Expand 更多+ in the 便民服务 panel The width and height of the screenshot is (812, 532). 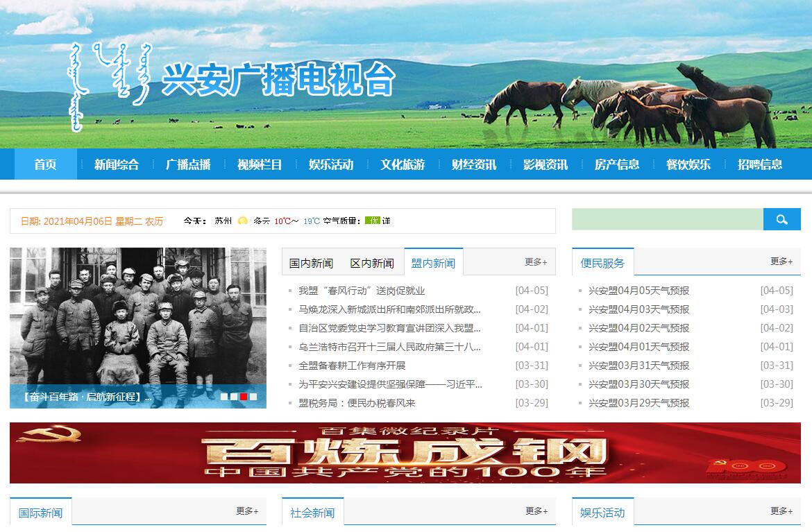[781, 261]
